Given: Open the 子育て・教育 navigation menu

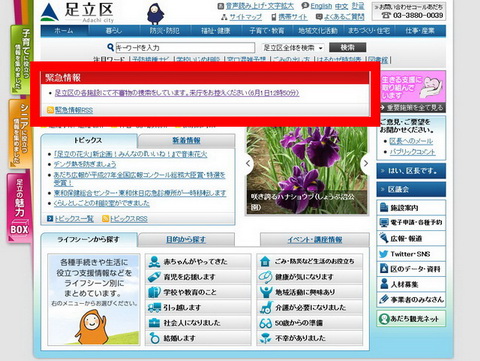Looking at the screenshot, I should click(267, 31).
